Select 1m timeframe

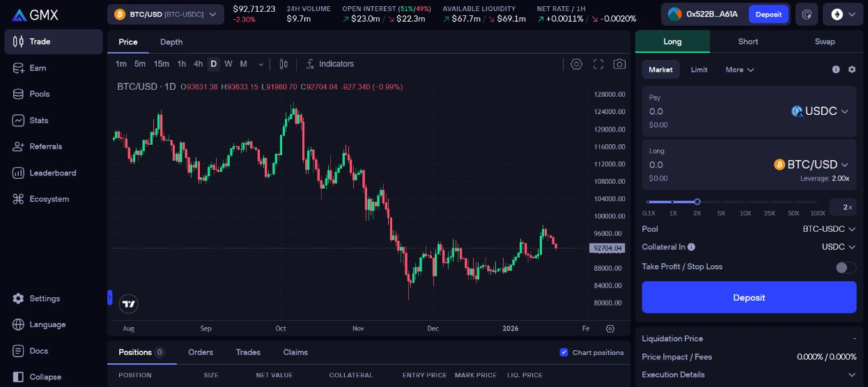tap(121, 64)
